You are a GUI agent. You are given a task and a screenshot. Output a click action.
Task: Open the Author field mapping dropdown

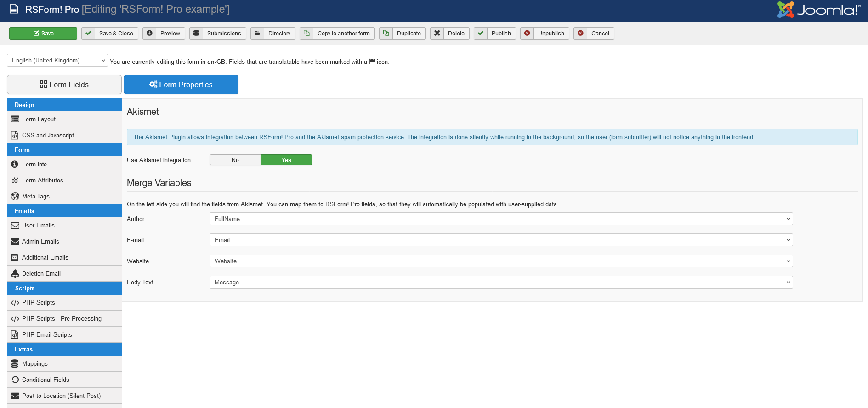[501, 219]
